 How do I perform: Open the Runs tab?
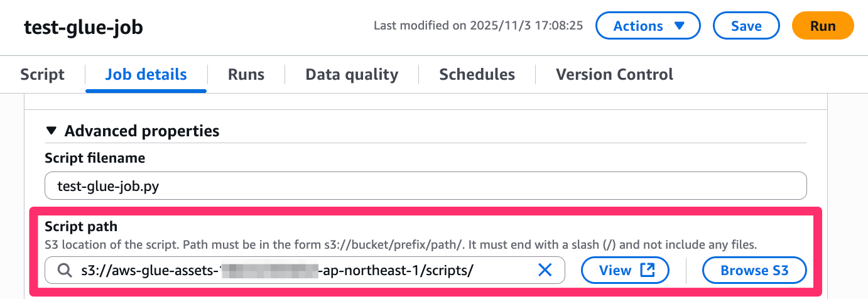coord(246,75)
